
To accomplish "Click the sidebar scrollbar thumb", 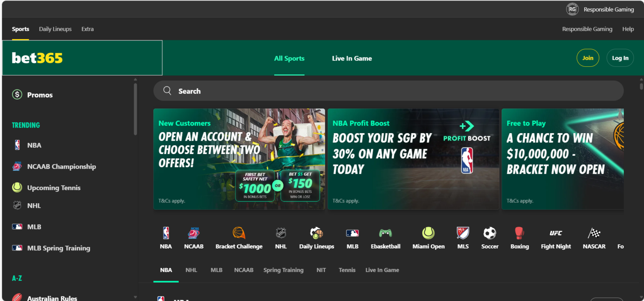I will pos(135,109).
